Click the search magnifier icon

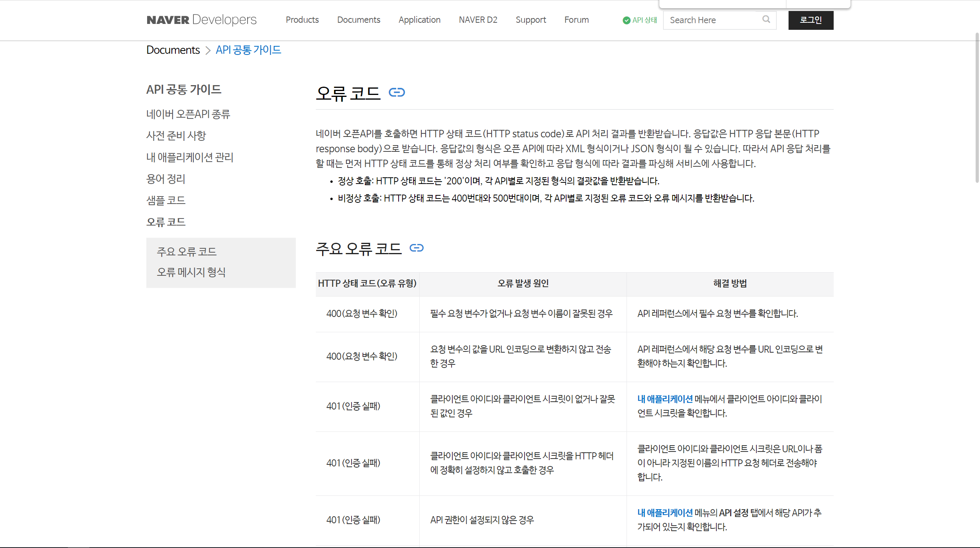click(x=766, y=19)
